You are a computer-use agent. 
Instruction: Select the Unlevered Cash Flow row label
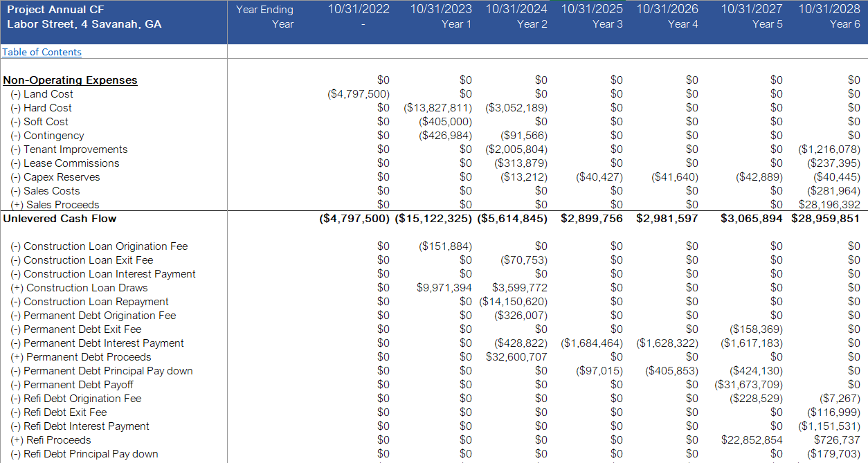60,219
